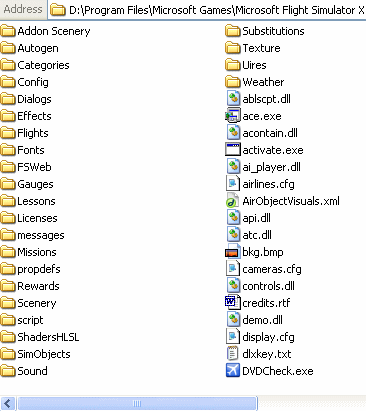Select the Flights folder name
Viewport: 366px width, 411px height.
tap(33, 133)
